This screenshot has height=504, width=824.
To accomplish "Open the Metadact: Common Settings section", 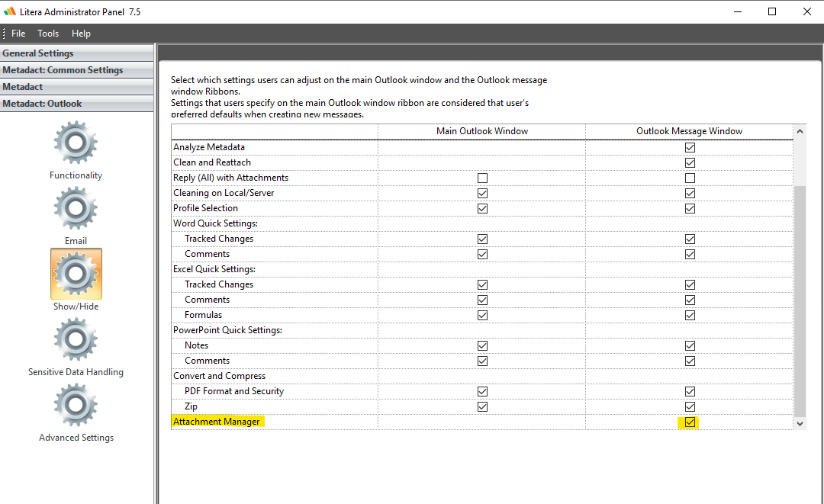I will (x=76, y=69).
